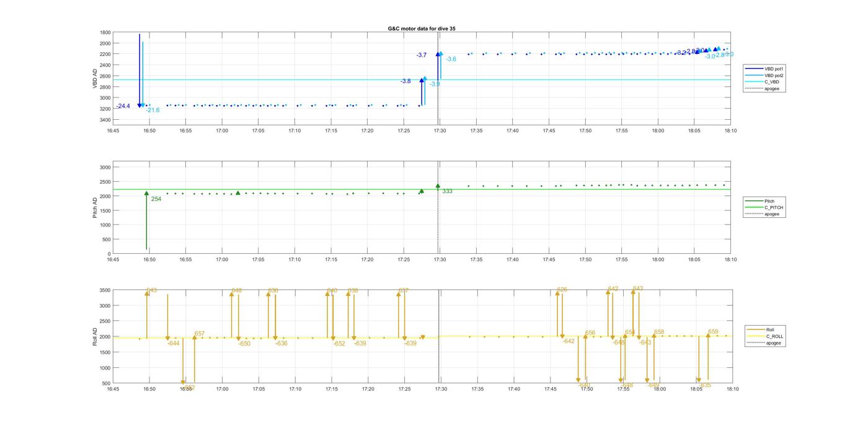Viewport: 868px width, 430px height.
Task: Click the 2600 tick on the VBD y-axis
Action: tap(105, 76)
